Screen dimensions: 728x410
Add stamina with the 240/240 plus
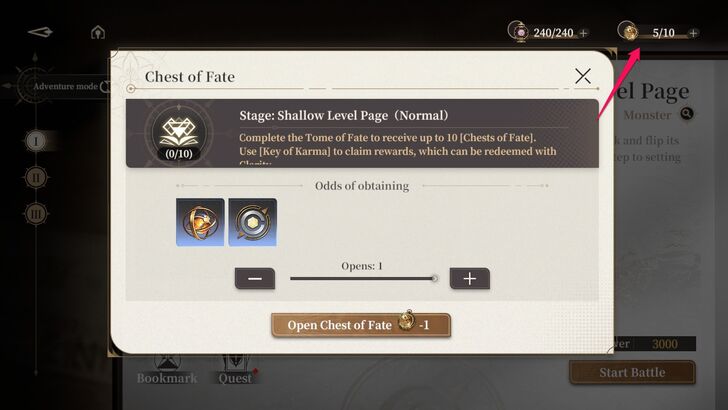(x=584, y=33)
